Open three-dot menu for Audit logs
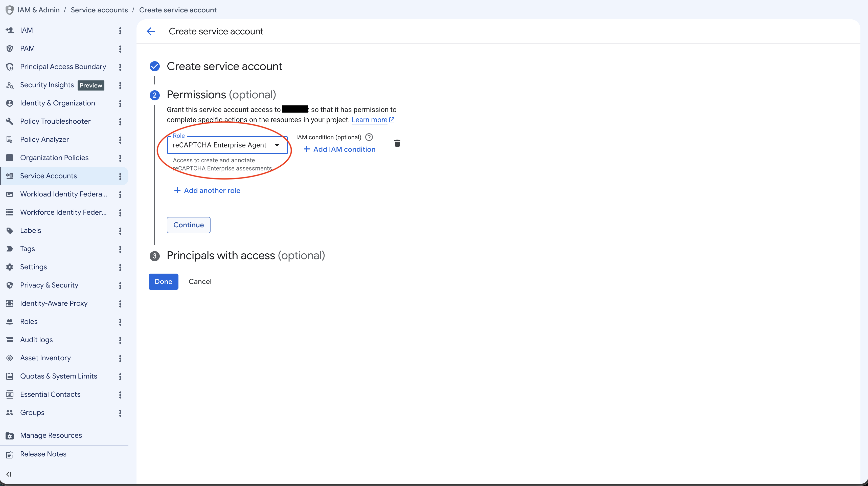The image size is (868, 486). pos(120,340)
